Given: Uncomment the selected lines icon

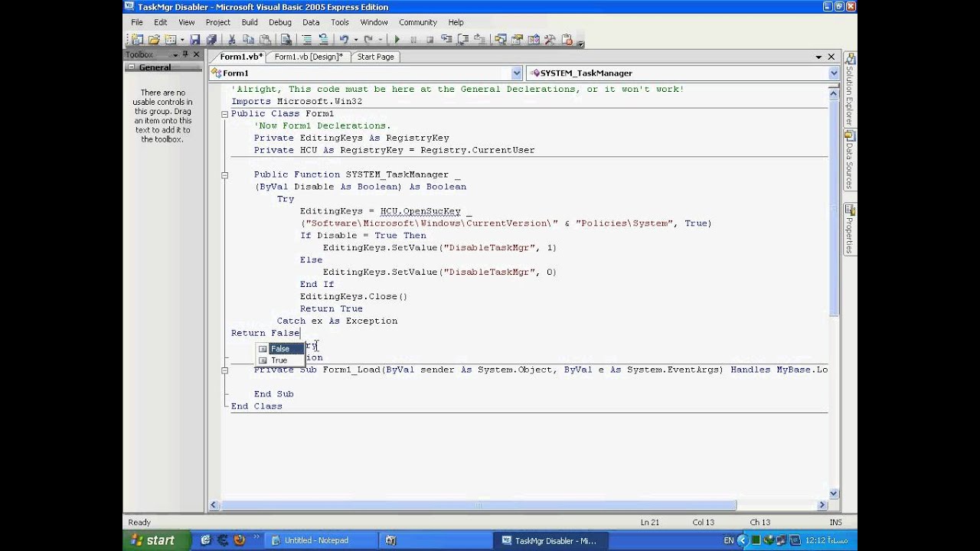Looking at the screenshot, I should [x=323, y=40].
